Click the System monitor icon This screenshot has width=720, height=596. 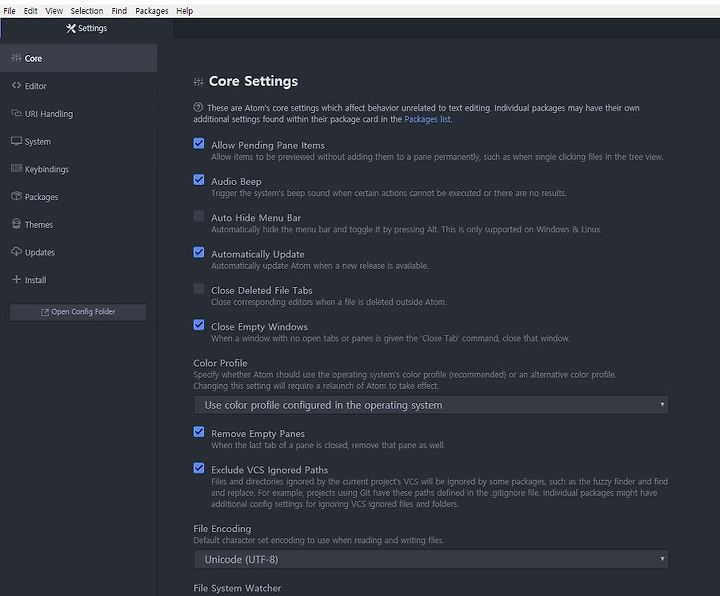click(x=16, y=141)
